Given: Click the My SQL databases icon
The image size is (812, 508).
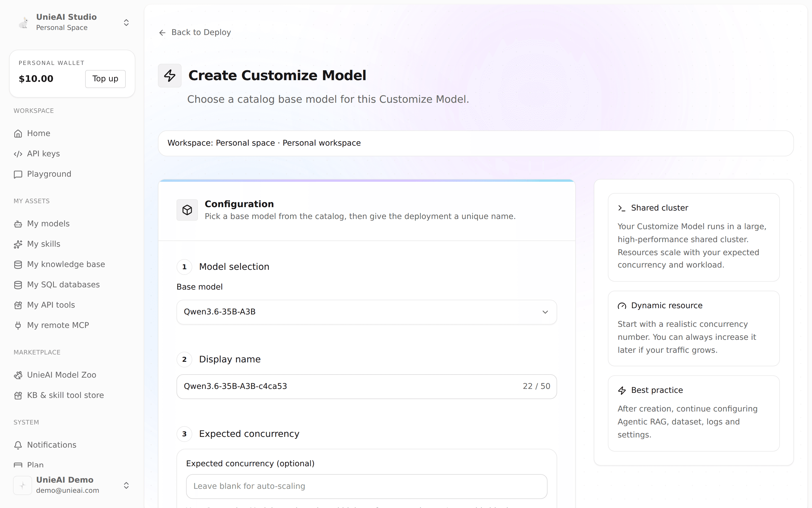Looking at the screenshot, I should 18,285.
